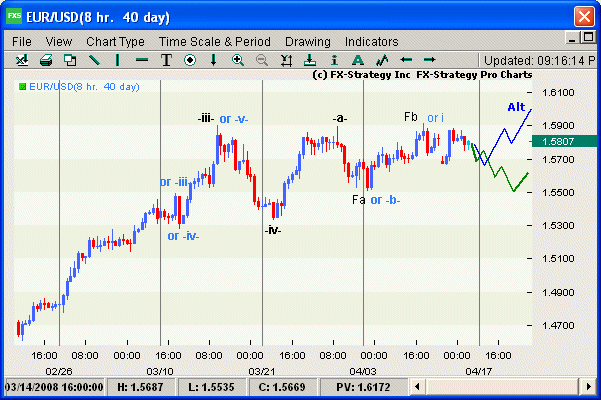Close the EUR/USD chart window
This screenshot has height=400, width=601.
pos(584,17)
